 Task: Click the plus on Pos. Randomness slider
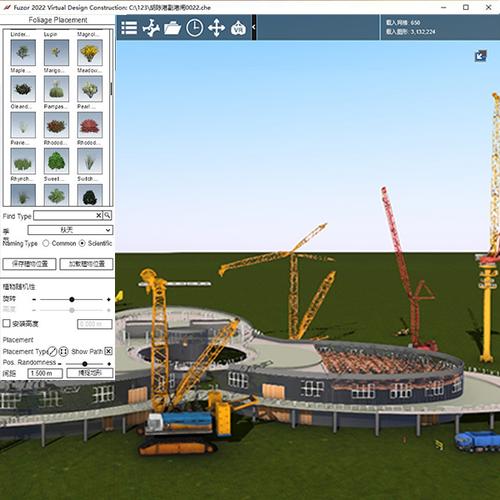click(x=109, y=364)
